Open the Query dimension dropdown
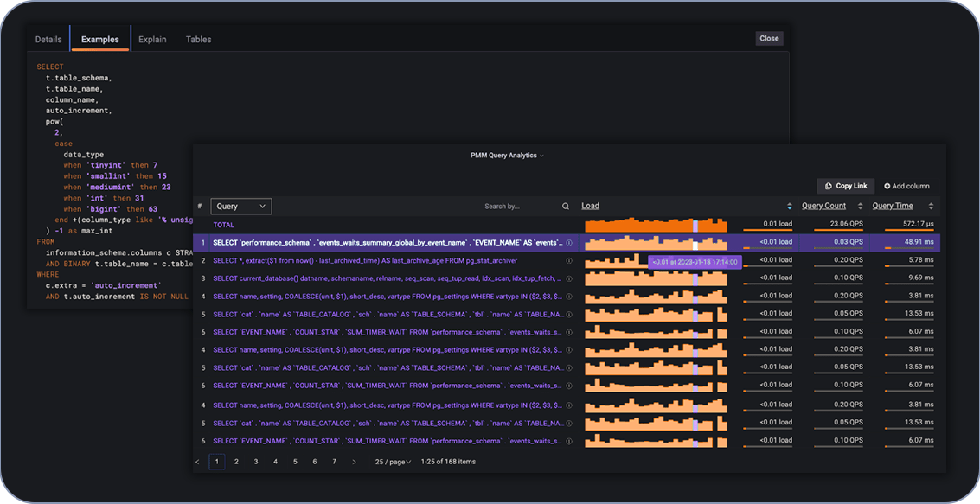 click(241, 206)
